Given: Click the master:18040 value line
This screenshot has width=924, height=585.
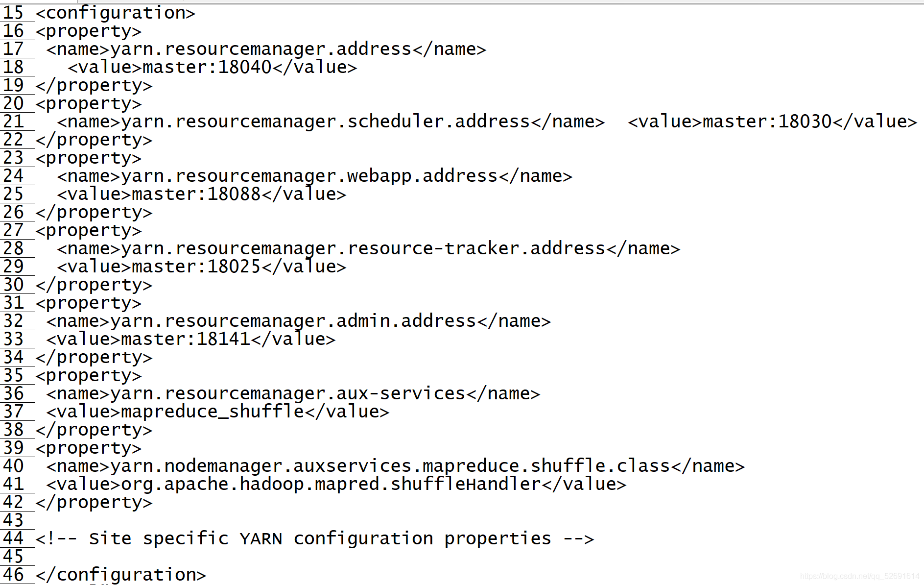Looking at the screenshot, I should pos(213,67).
